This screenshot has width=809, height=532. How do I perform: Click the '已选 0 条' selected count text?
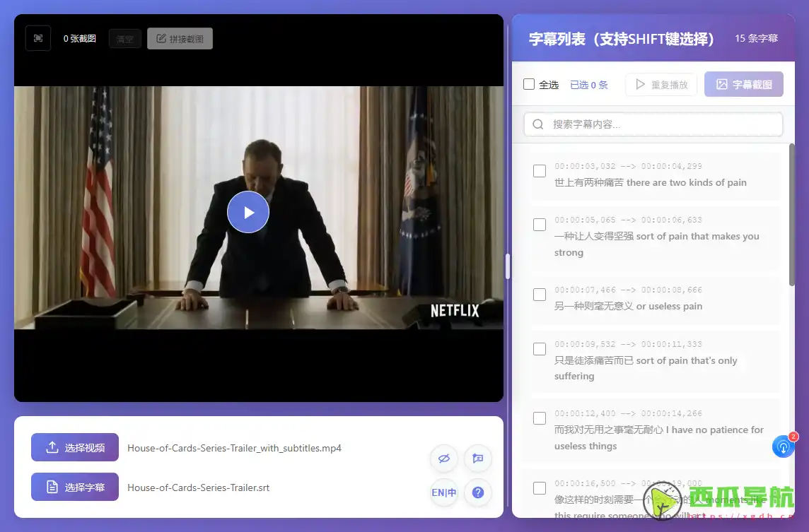588,85
